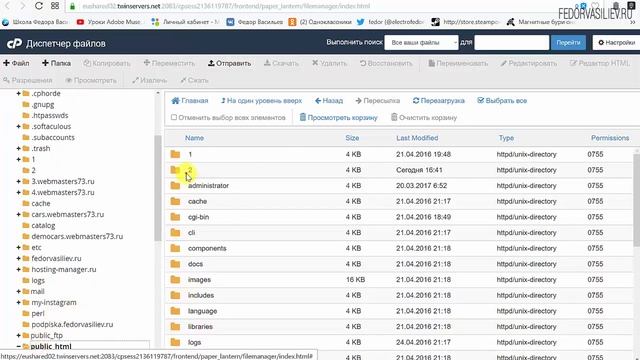This screenshot has width=640, height=360.
Task: Click the Удалить delete button
Action: click(329, 63)
